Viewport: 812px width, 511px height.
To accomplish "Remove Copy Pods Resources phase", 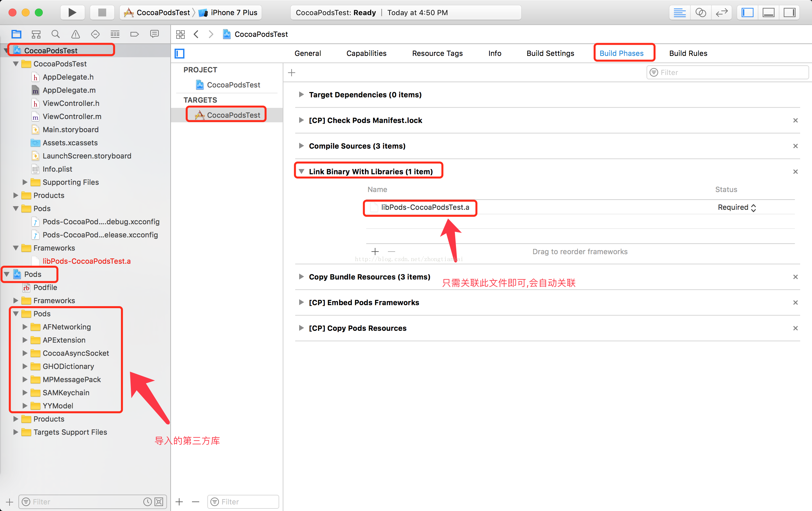I will coord(796,328).
